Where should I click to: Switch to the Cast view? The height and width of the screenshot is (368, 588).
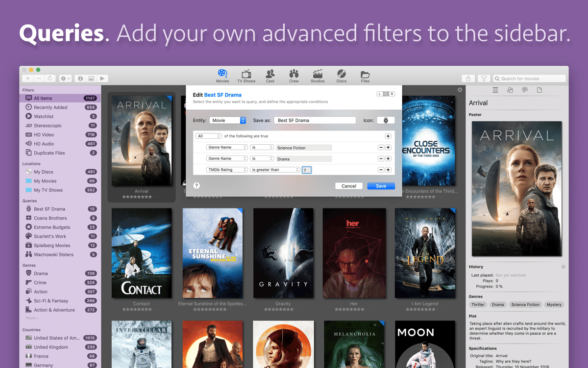pos(270,76)
